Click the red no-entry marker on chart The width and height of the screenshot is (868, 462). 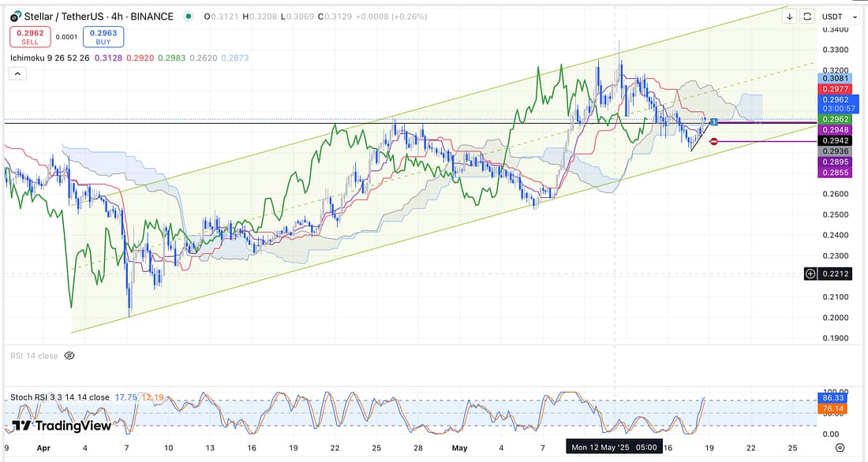point(713,141)
